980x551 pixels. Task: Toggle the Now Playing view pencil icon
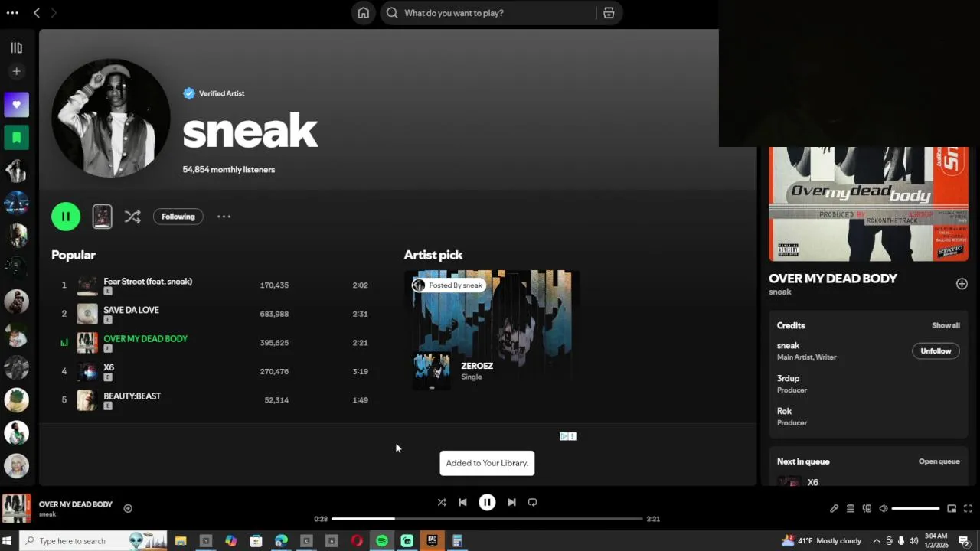click(x=834, y=508)
